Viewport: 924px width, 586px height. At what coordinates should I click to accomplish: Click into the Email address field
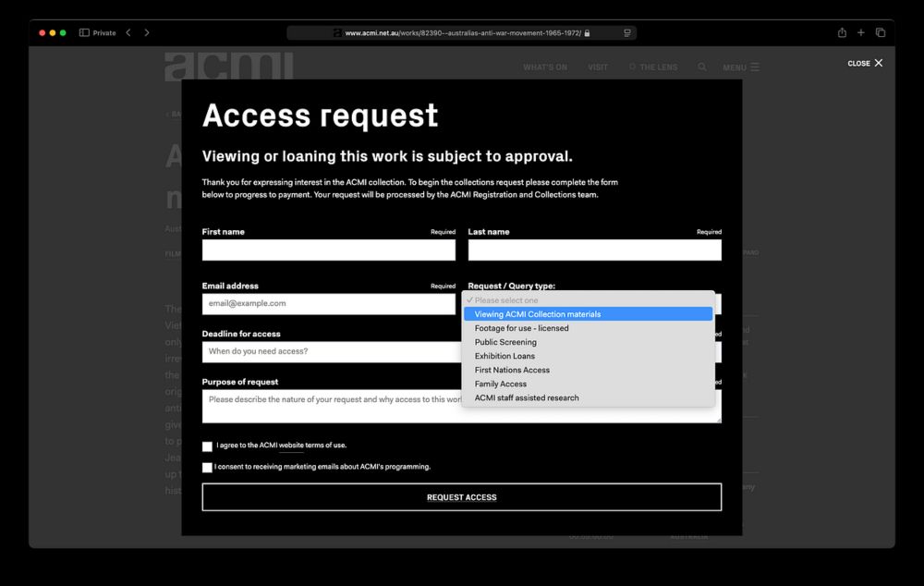(x=329, y=303)
